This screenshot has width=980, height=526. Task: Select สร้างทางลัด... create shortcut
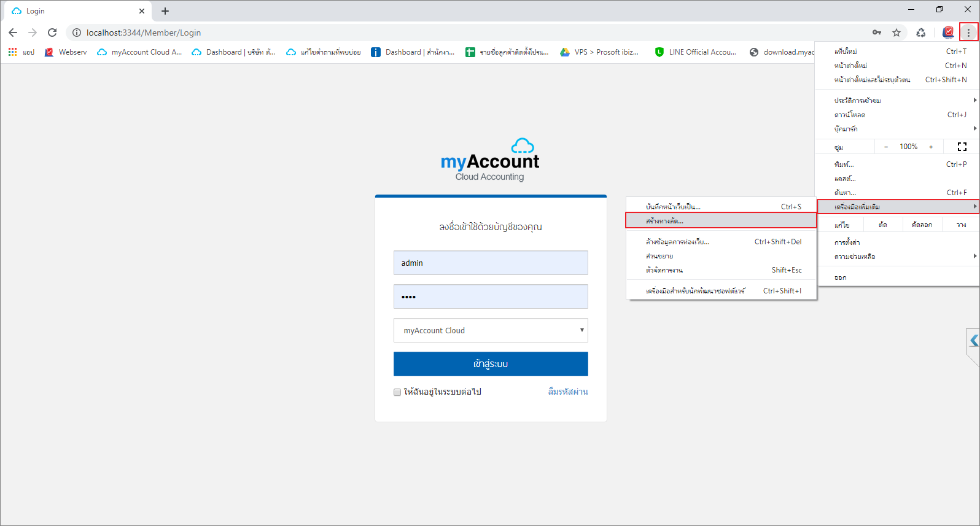pos(721,220)
